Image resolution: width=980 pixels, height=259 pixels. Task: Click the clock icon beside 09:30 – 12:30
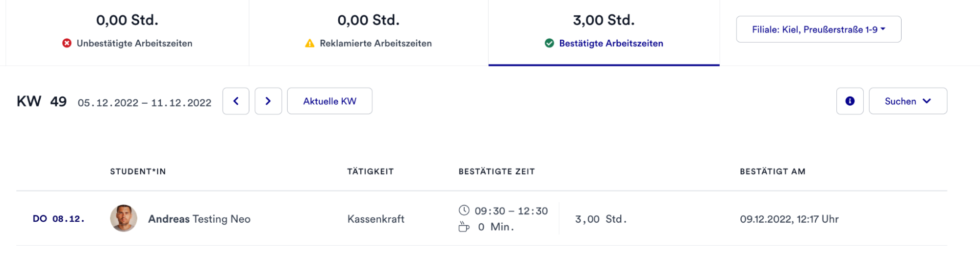click(x=464, y=211)
